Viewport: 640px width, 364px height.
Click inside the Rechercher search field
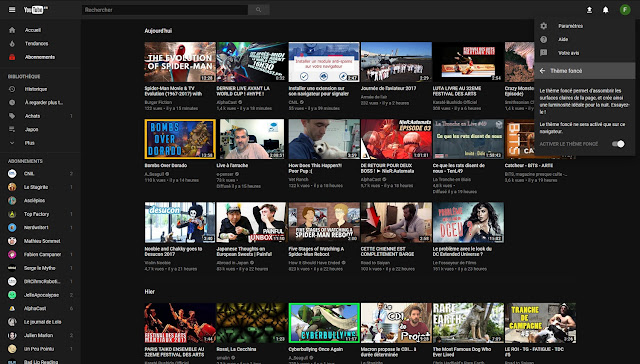click(x=165, y=9)
